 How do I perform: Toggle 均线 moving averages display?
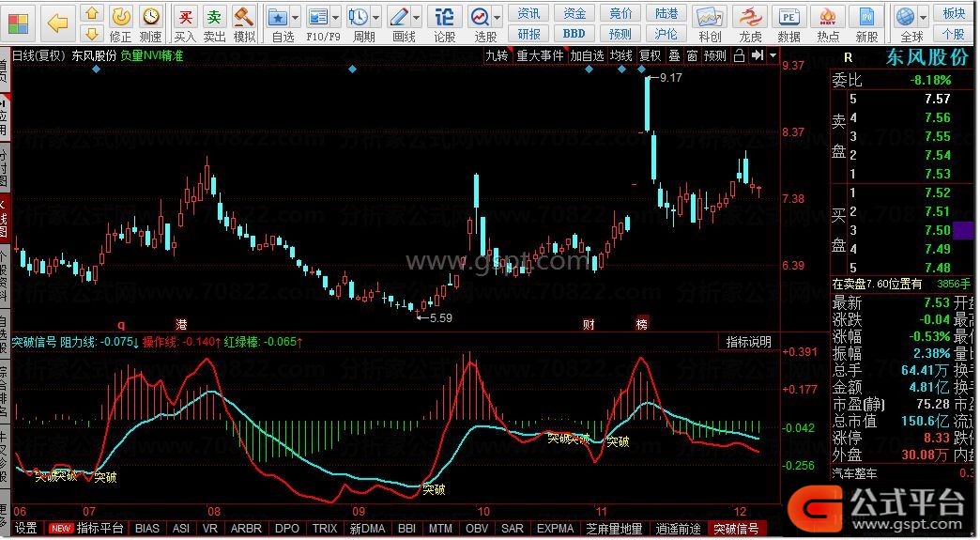click(x=621, y=55)
